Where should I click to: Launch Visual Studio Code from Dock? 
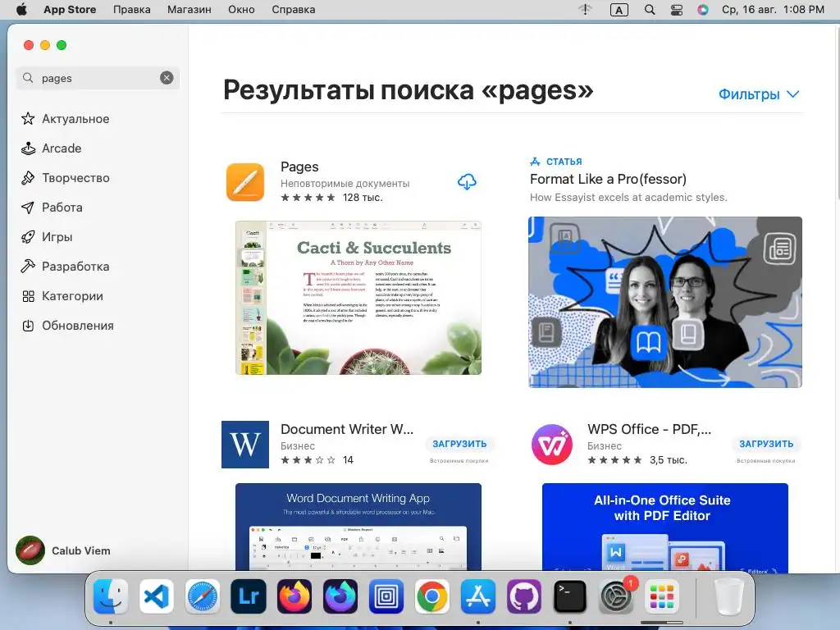[157, 596]
